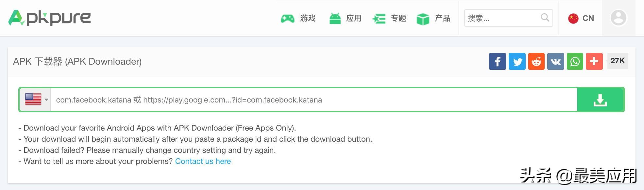Share page via WhatsApp
The width and height of the screenshot is (644, 190).
pos(575,61)
